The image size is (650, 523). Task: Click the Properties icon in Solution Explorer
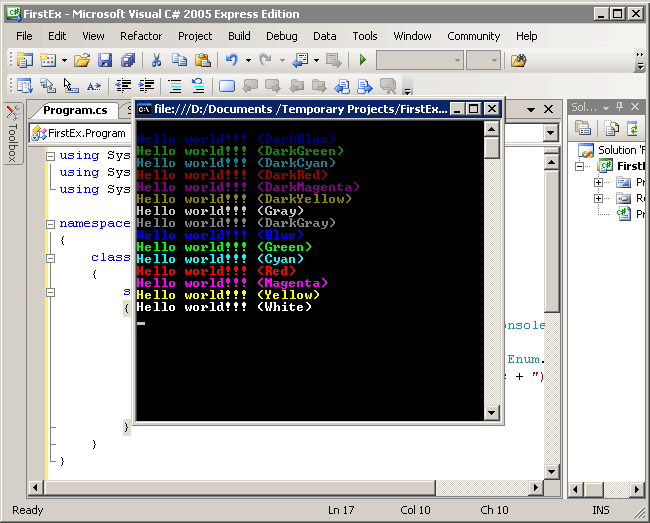583,128
